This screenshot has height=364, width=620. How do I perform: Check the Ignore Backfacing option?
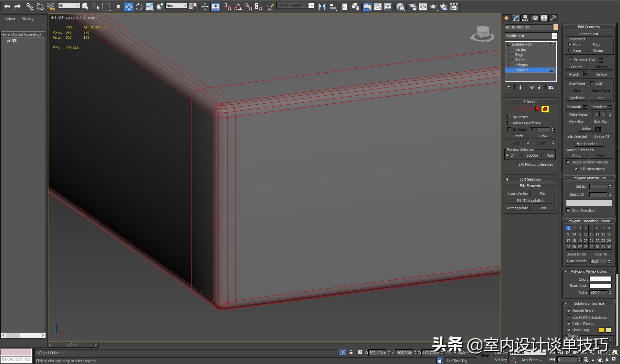pyautogui.click(x=510, y=123)
